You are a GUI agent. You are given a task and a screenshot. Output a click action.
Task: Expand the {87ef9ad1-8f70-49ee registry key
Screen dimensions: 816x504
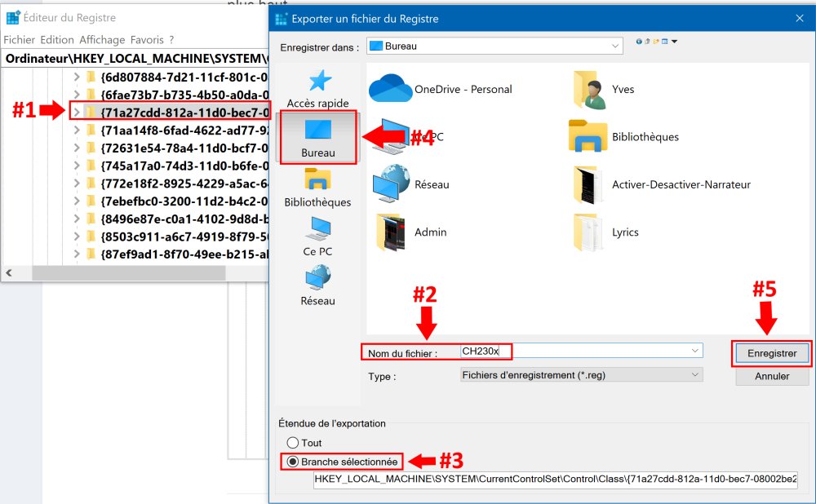coord(77,254)
